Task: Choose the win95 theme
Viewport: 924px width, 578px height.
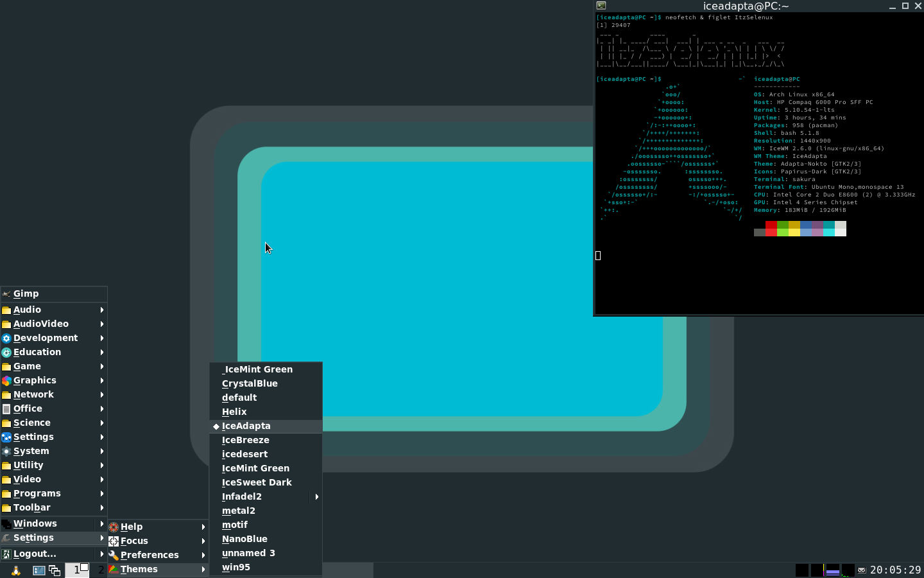Action: [x=266, y=567]
